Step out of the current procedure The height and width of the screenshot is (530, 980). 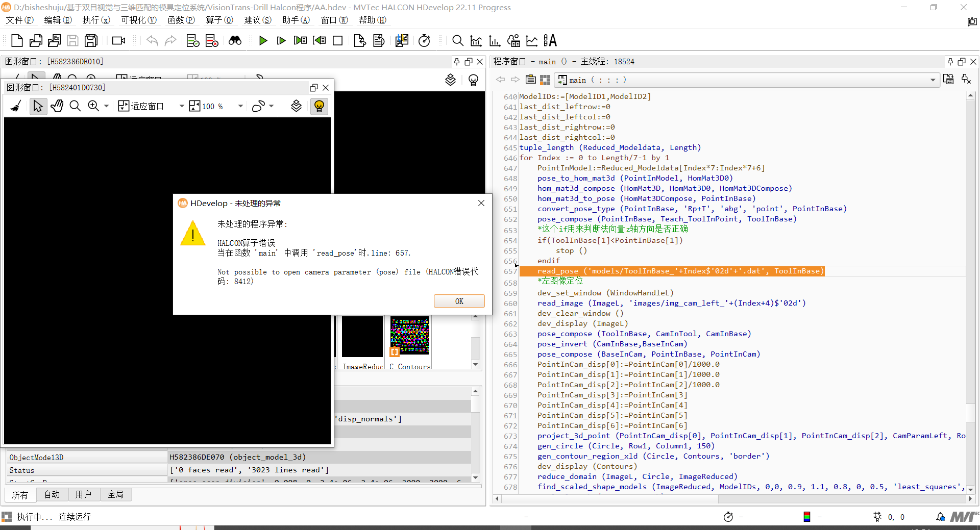(320, 41)
